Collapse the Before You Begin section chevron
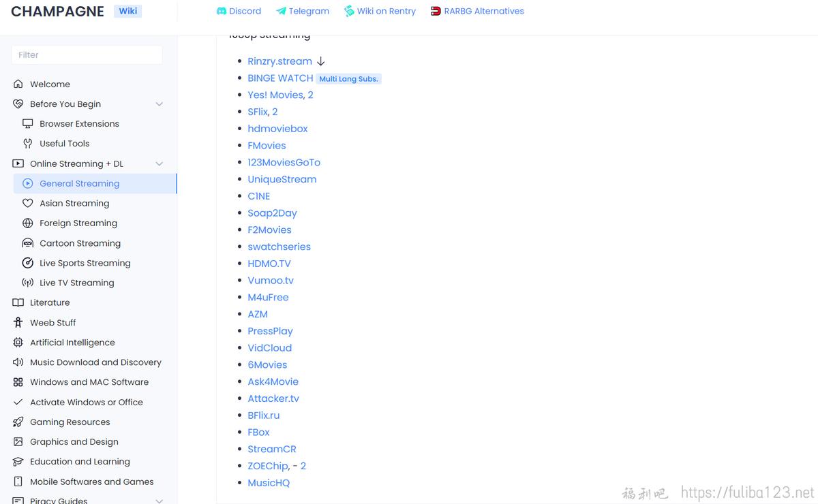The image size is (818, 504). point(160,104)
